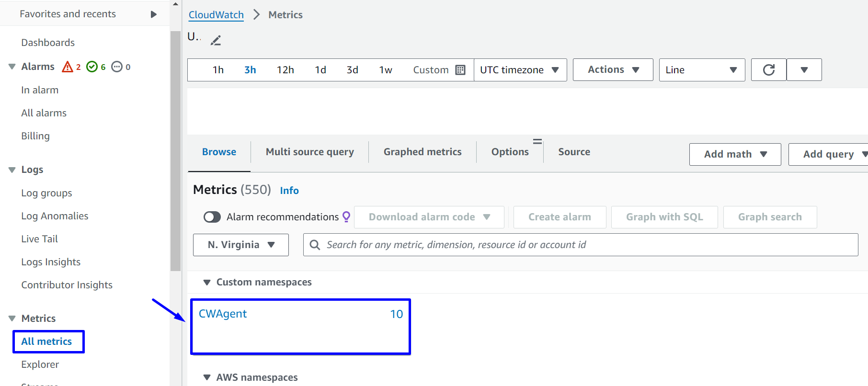Collapse the Custom namespaces section
The width and height of the screenshot is (868, 386).
(207, 282)
